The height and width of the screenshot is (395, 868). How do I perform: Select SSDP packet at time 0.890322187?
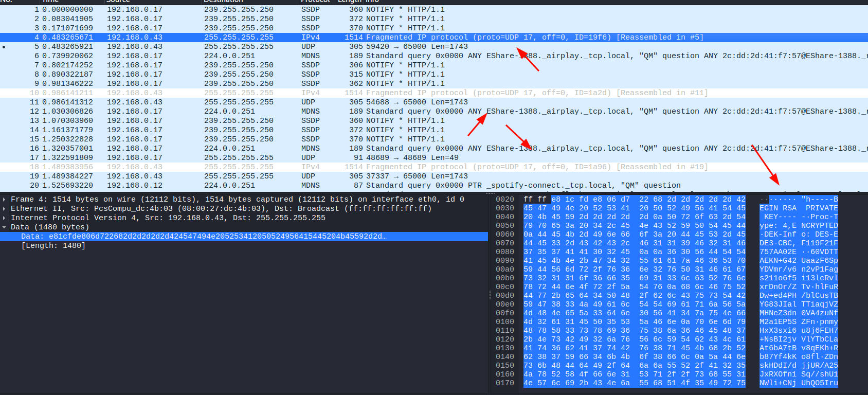click(434, 74)
